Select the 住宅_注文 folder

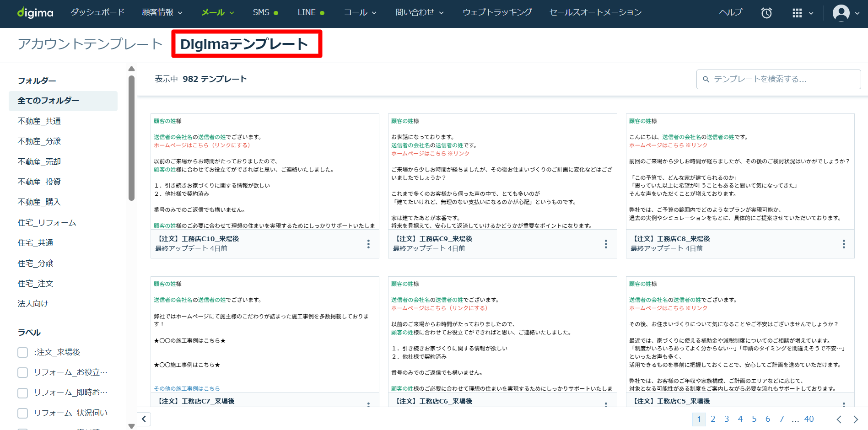(x=36, y=284)
